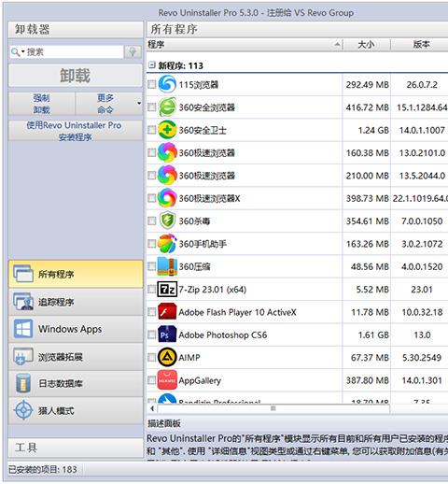Enable the checkbox for 360压缩
Image resolution: width=448 pixels, height=484 pixels.
151,266
